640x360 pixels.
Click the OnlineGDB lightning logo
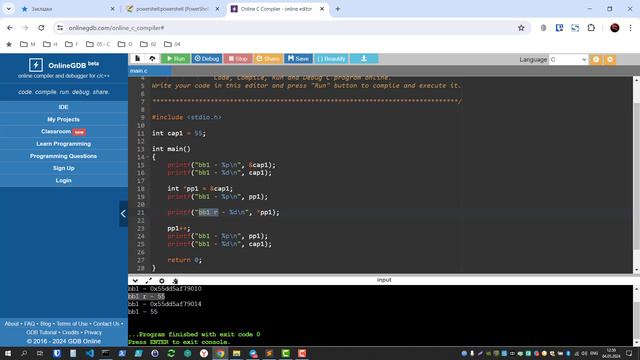pyautogui.click(x=36, y=65)
